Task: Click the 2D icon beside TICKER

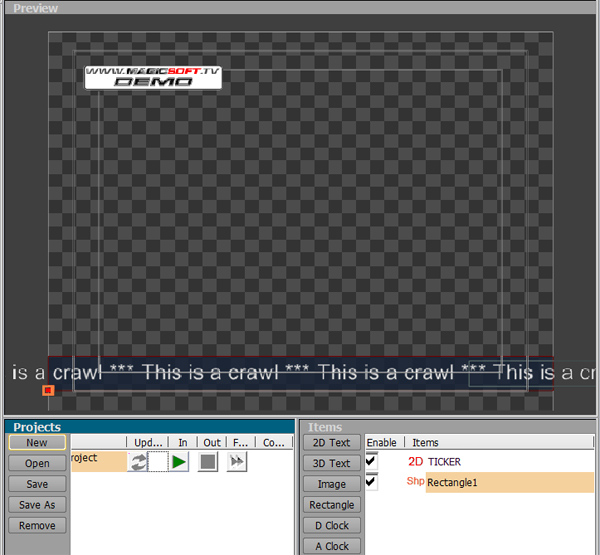Action: (x=415, y=462)
